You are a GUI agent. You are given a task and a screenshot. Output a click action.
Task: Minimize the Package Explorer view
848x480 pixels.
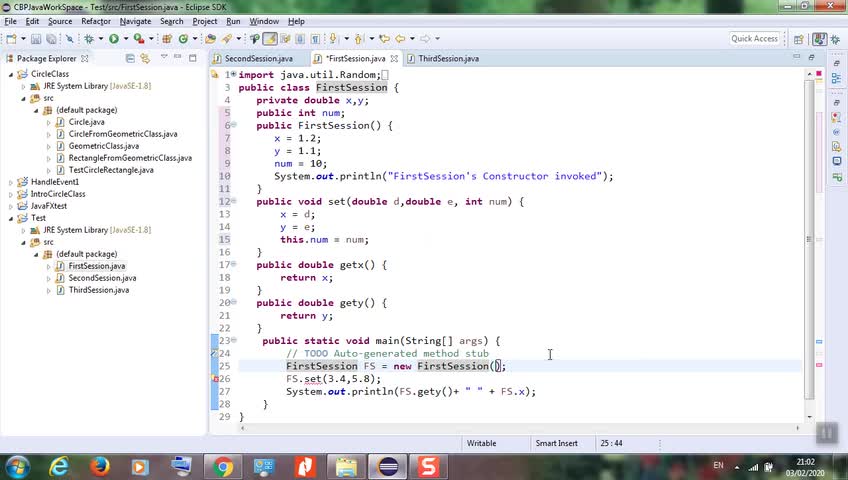tap(178, 57)
